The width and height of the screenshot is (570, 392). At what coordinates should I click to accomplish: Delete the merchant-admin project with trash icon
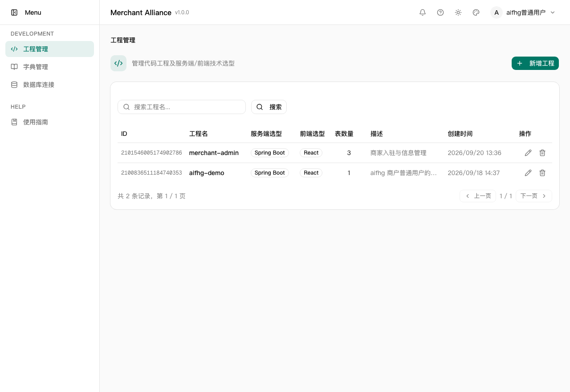pos(542,153)
